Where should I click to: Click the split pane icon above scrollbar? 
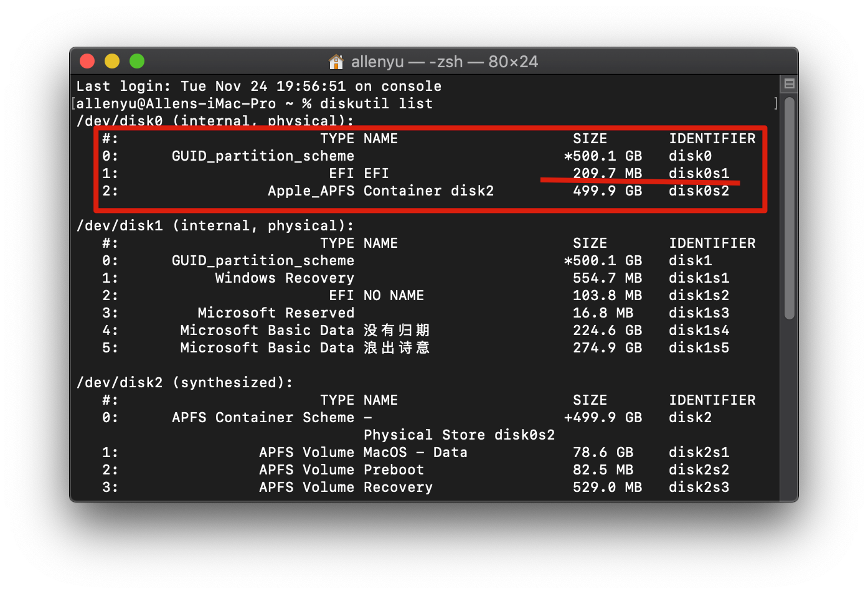coord(789,83)
